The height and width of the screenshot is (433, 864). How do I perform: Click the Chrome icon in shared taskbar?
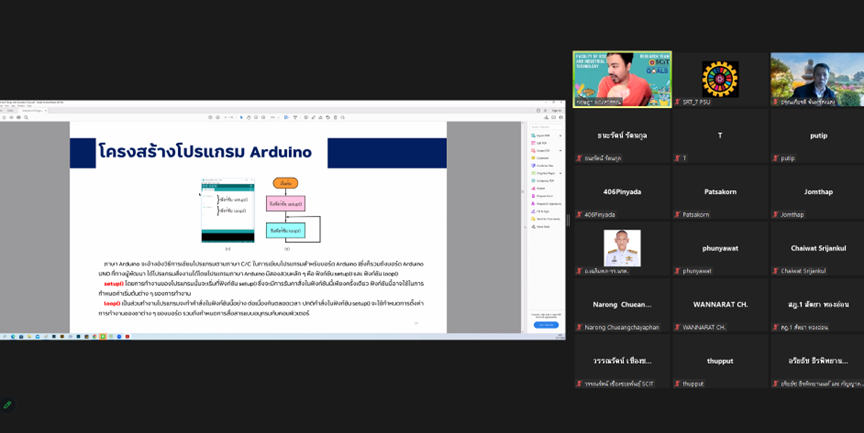point(95,336)
